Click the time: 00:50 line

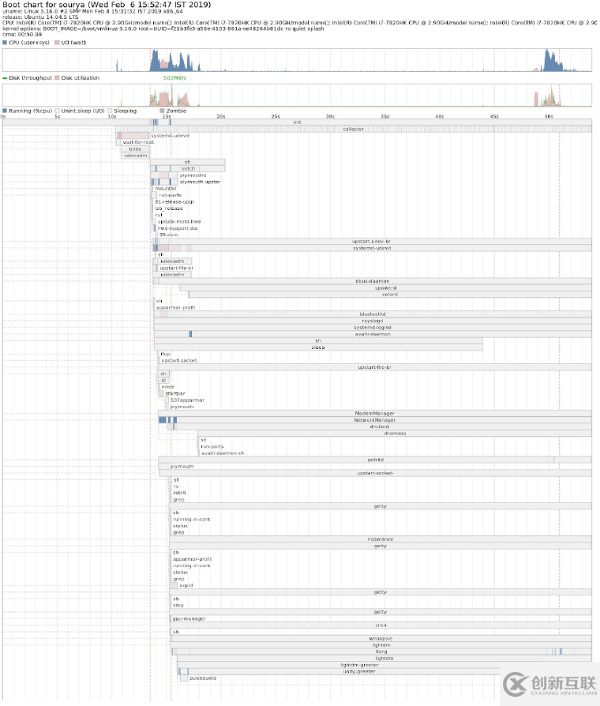point(22,34)
